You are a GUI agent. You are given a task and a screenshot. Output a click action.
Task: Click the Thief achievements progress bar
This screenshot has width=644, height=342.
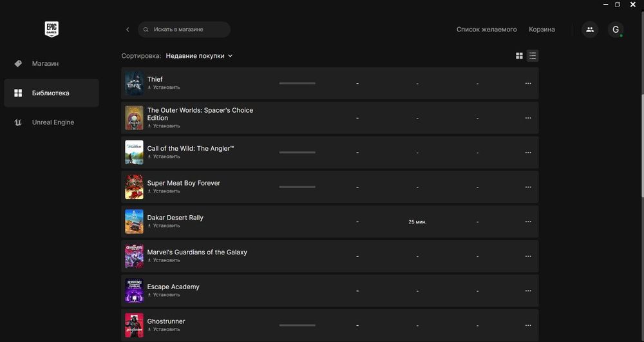point(297,83)
